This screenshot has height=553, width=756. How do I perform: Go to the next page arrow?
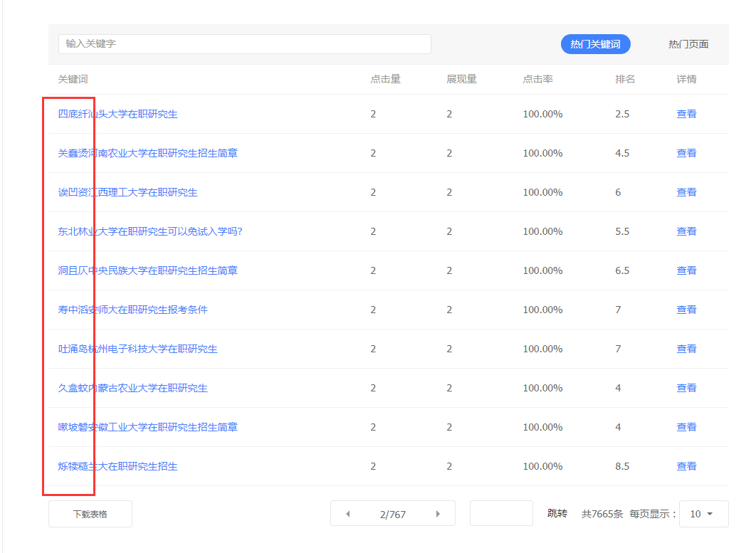point(438,514)
